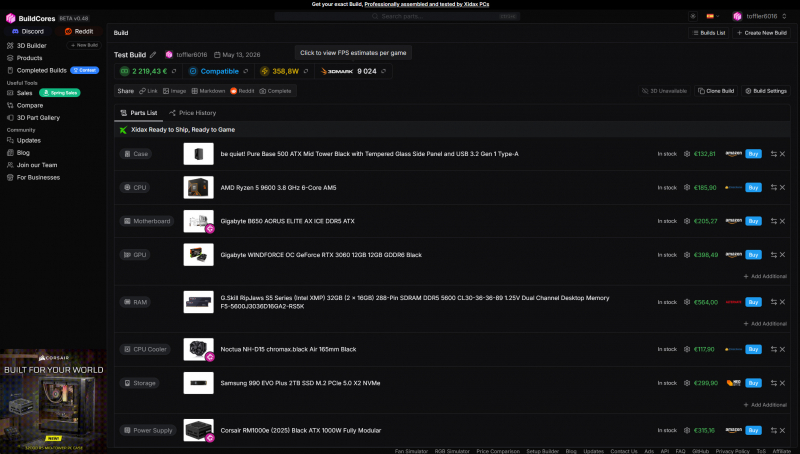Toggle the theme icon in top bar
800x454 pixels.
click(x=693, y=16)
